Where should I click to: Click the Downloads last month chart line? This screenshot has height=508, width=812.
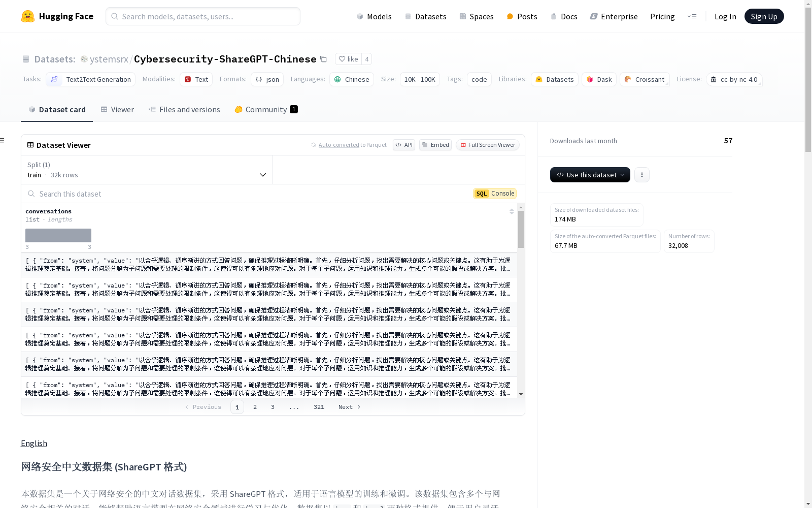click(670, 143)
